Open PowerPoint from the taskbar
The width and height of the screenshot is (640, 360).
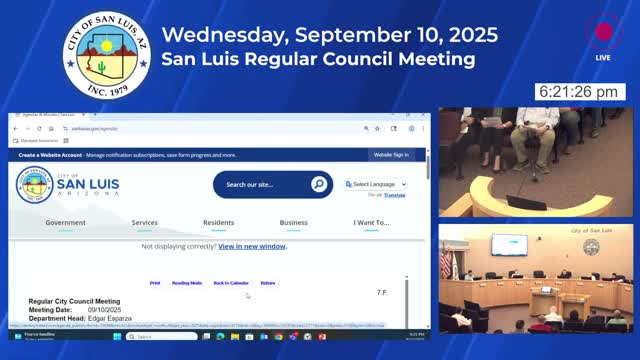[x=322, y=337]
